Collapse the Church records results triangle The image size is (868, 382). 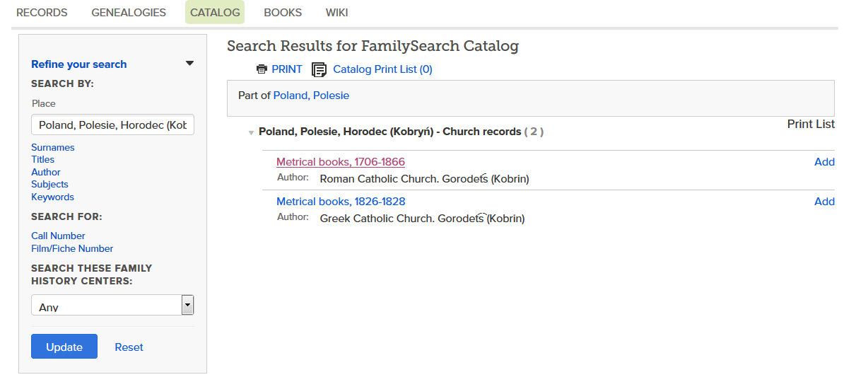(251, 132)
